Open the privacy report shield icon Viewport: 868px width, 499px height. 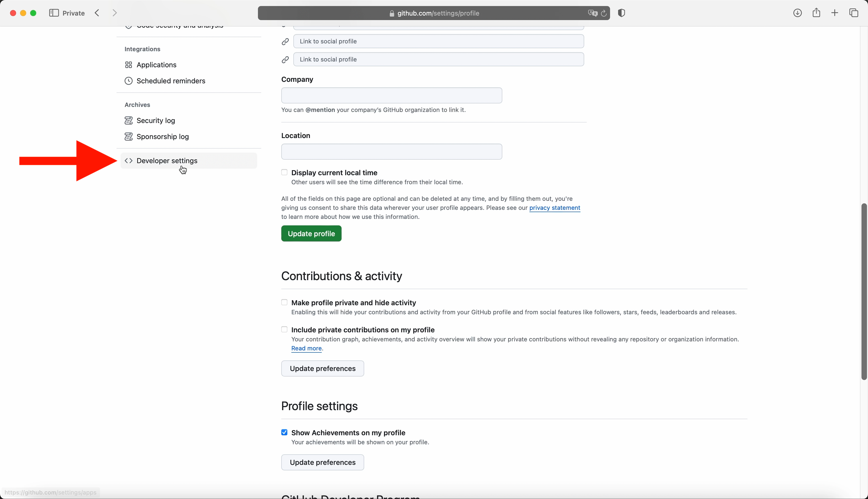click(x=622, y=13)
